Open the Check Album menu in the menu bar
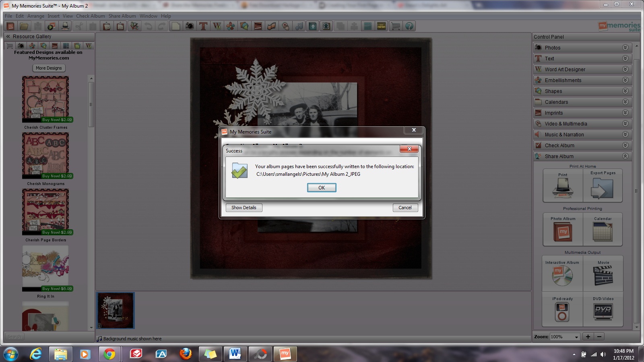Screen dimensions: 644x362 (x=90, y=16)
